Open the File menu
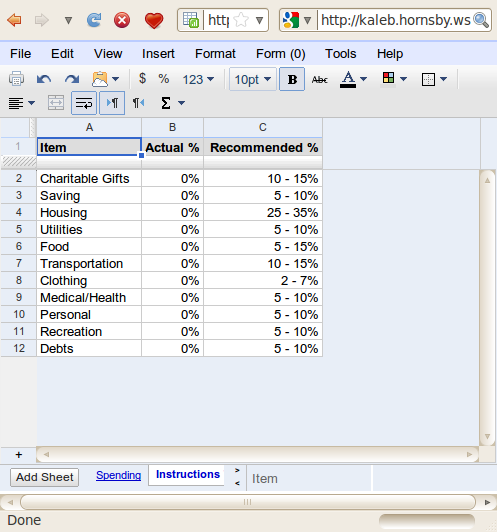Image resolution: width=497 pixels, height=532 pixels. click(21, 54)
